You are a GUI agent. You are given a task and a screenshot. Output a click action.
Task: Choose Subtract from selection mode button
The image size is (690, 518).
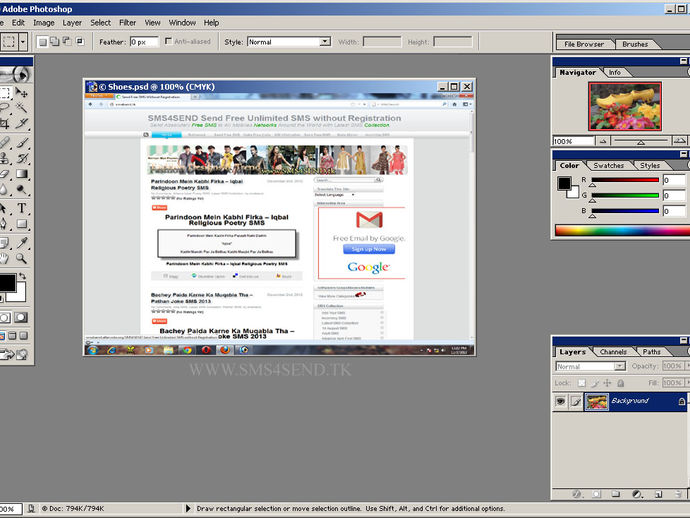click(x=67, y=41)
